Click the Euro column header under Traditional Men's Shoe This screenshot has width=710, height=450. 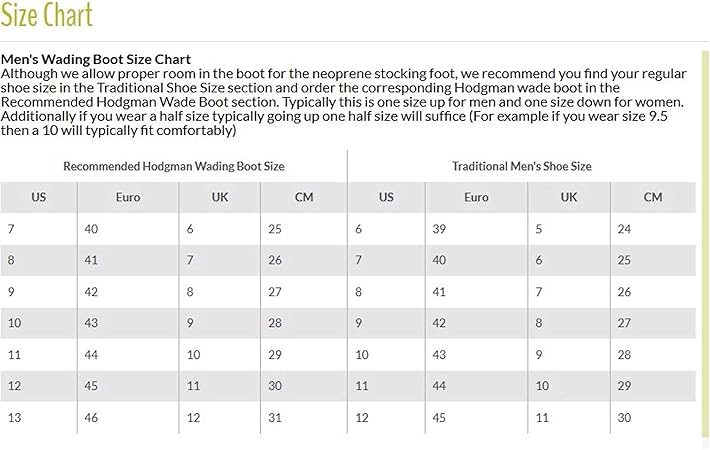coord(476,197)
